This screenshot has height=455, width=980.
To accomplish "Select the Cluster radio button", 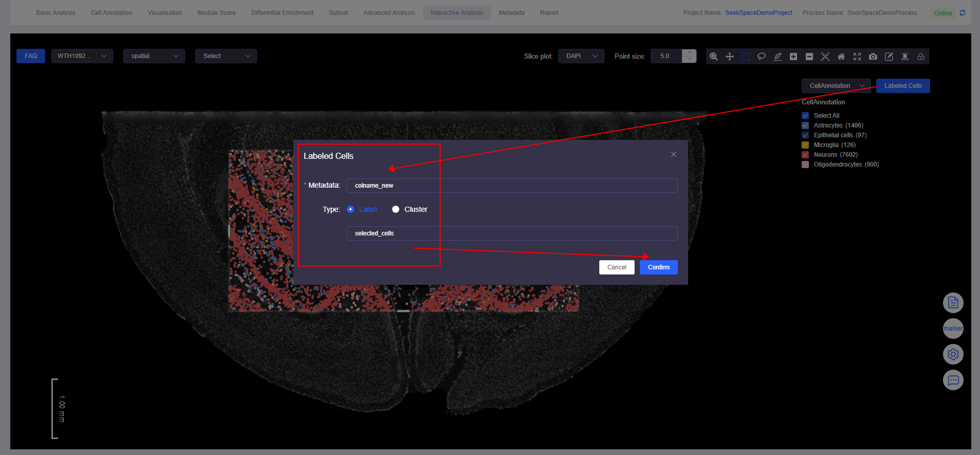I will (x=396, y=209).
